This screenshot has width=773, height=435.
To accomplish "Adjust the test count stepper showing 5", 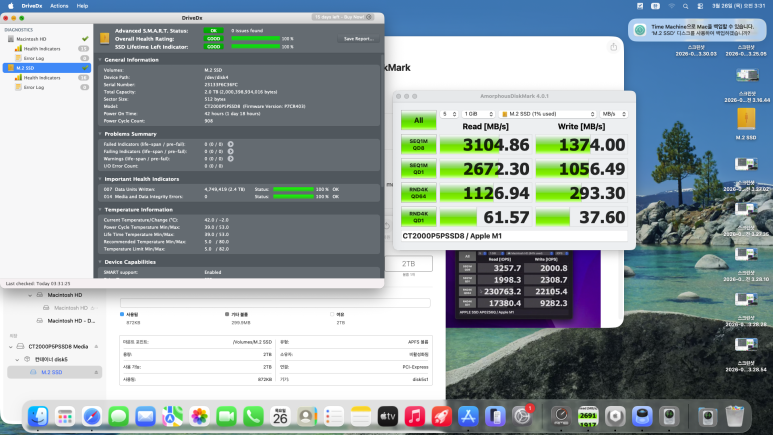I will [x=454, y=114].
